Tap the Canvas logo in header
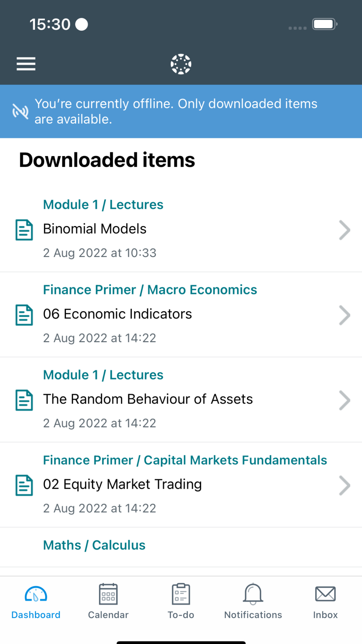 pos(181,64)
